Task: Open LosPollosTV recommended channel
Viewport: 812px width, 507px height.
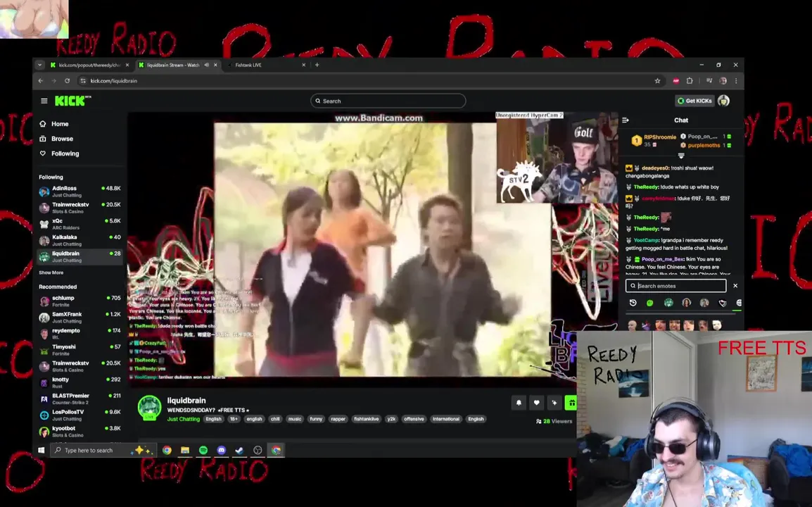Action: tap(80, 415)
